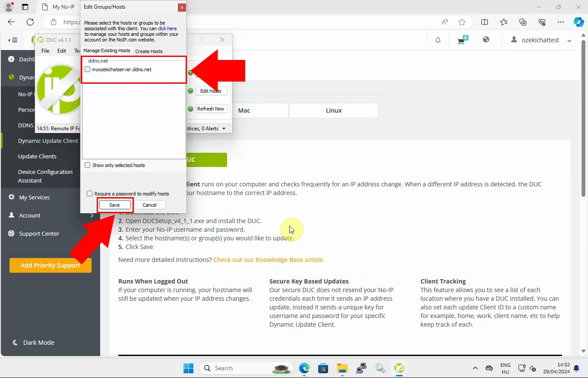Close the DUC v4.1.1 window
Image resolution: width=588 pixels, height=378 pixels.
222,40
